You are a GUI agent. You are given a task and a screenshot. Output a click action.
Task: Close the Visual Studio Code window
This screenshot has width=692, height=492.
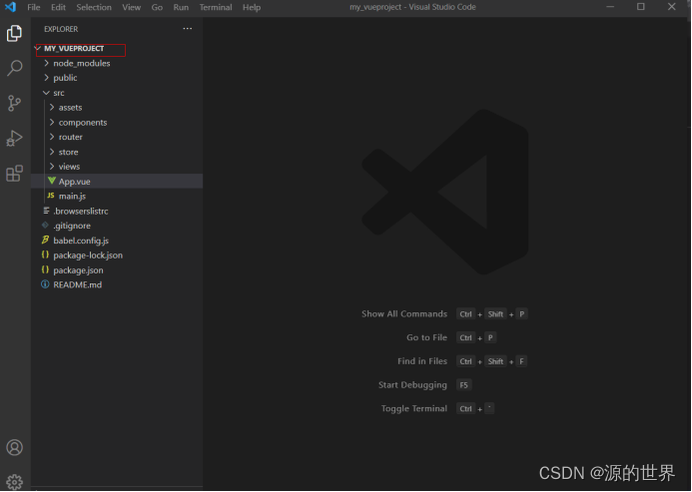click(672, 7)
